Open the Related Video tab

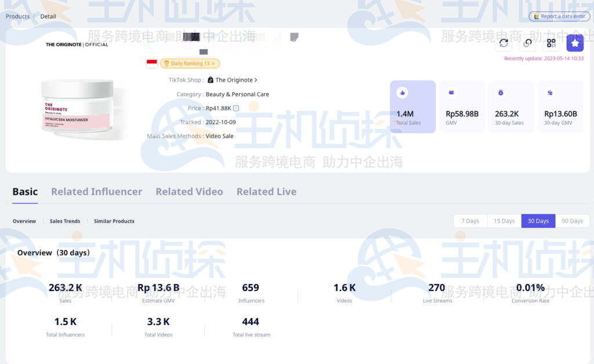tap(190, 191)
